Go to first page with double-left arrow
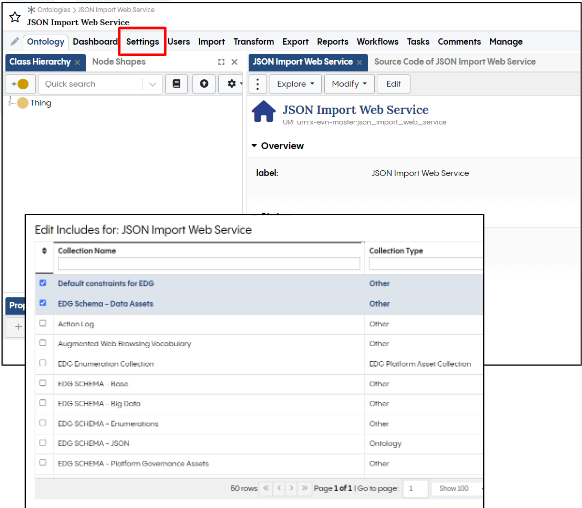The image size is (582, 508). (266, 488)
